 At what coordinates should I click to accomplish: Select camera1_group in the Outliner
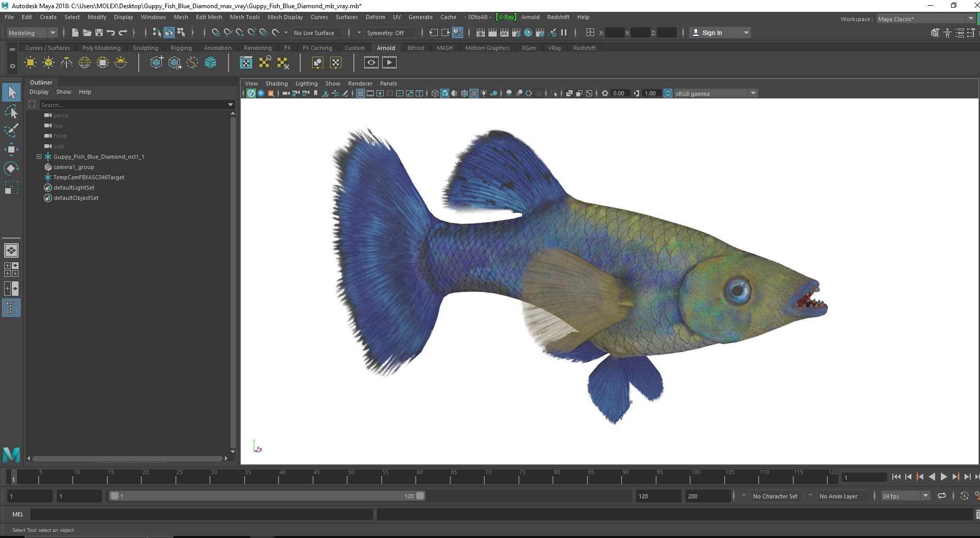pos(74,167)
